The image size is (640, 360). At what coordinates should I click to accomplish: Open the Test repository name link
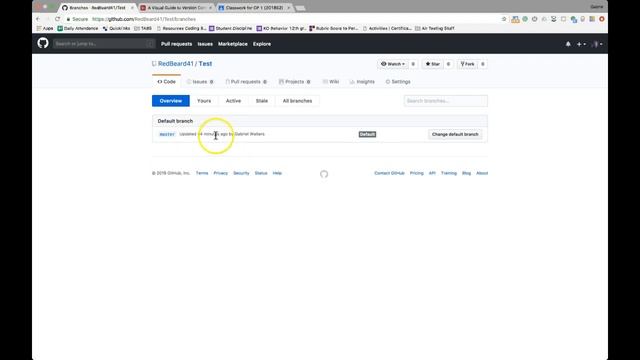point(205,64)
